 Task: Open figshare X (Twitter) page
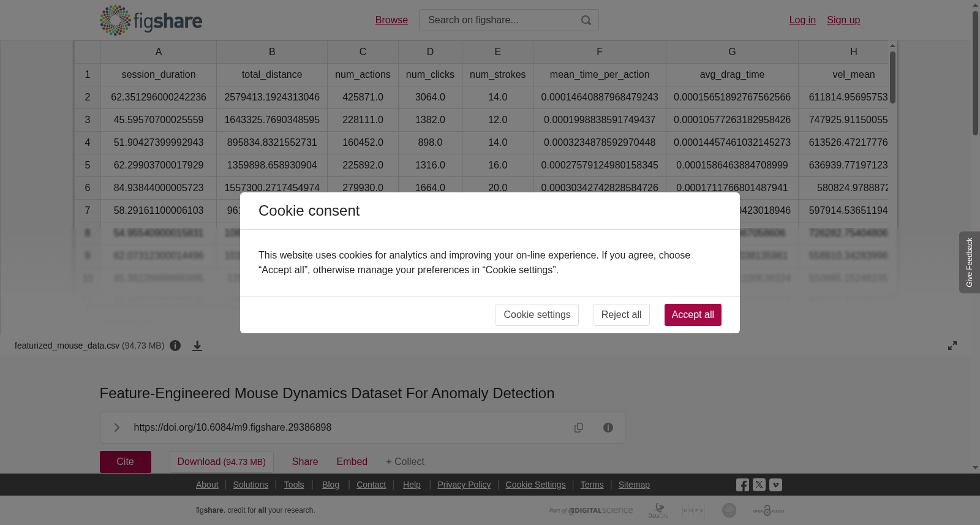click(x=759, y=485)
